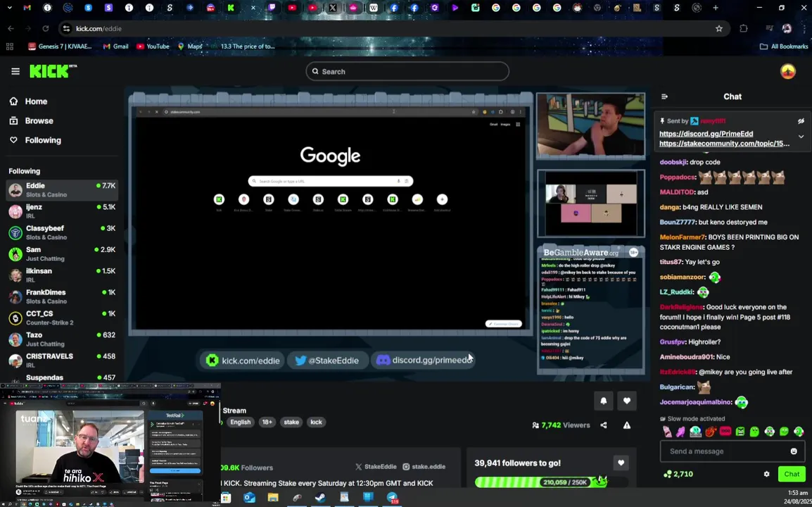Viewport: 812px width, 507px height.
Task: Unpin the pinned chat message
Action: pyautogui.click(x=801, y=121)
